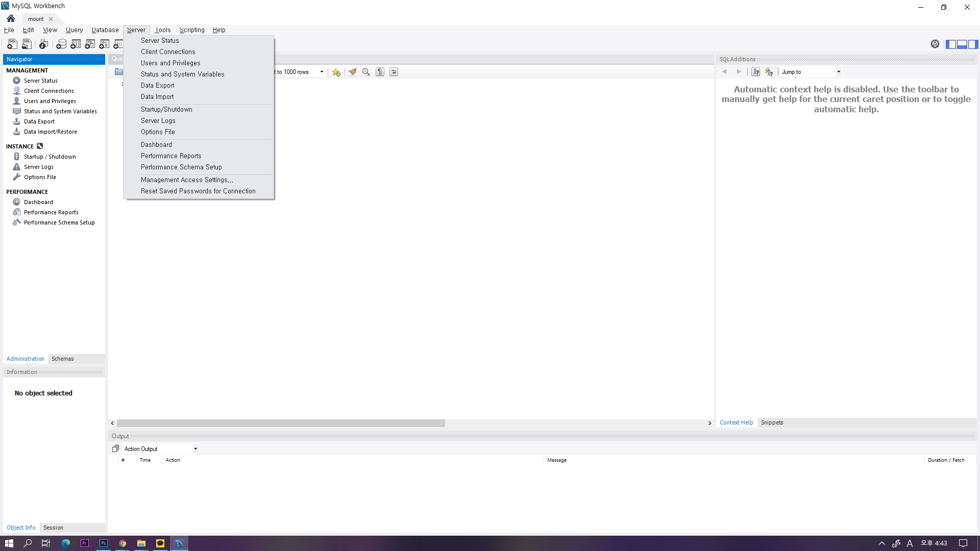Open Workbench preferences gear icon
The height and width of the screenshot is (551, 980).
click(x=935, y=44)
